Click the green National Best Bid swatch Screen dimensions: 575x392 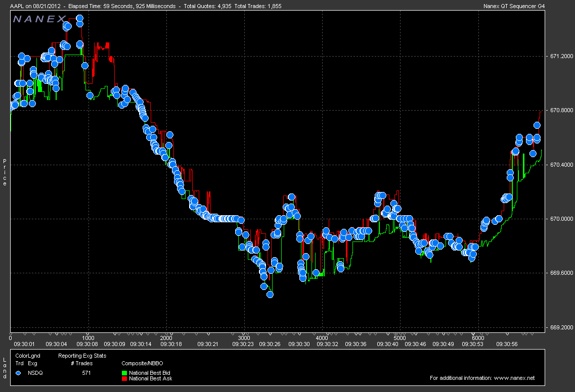(x=124, y=373)
